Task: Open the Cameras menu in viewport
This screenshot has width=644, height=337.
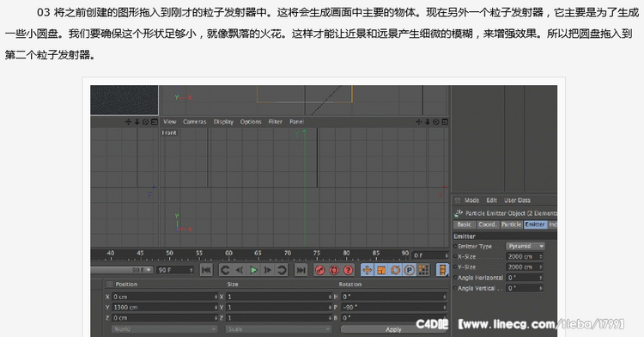Action: coord(195,122)
